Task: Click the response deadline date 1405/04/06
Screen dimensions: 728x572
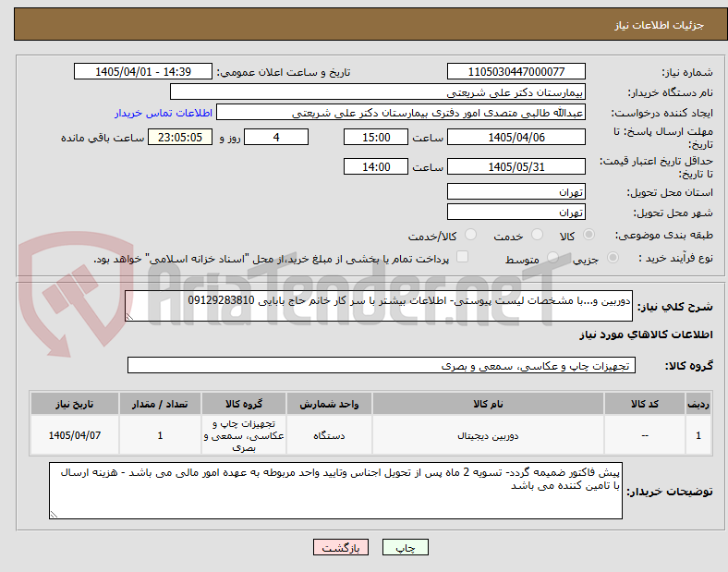Action: click(x=516, y=137)
